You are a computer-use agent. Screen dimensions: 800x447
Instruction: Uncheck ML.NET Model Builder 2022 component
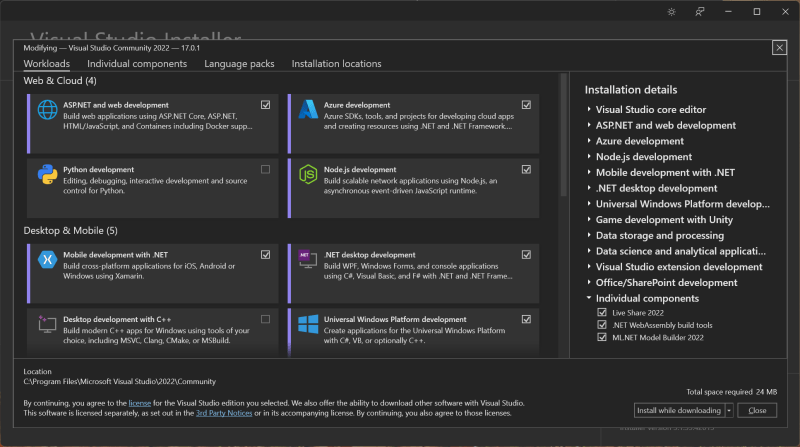pyautogui.click(x=602, y=337)
